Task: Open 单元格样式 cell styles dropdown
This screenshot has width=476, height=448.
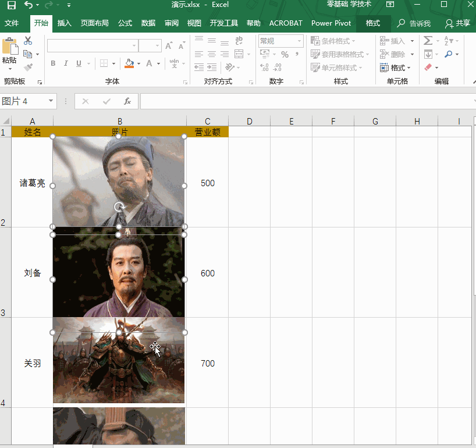Action: coord(336,67)
